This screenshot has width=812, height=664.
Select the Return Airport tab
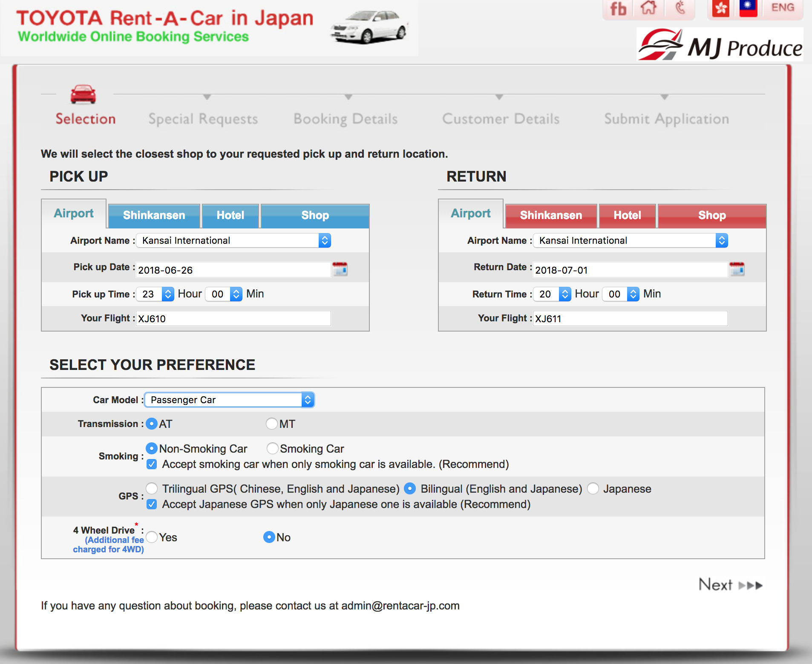(471, 214)
